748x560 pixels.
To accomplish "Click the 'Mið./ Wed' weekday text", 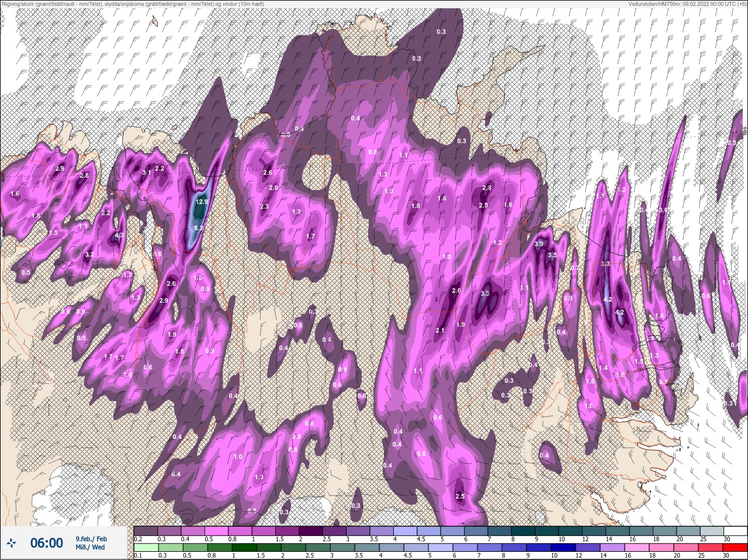I will (x=90, y=547).
